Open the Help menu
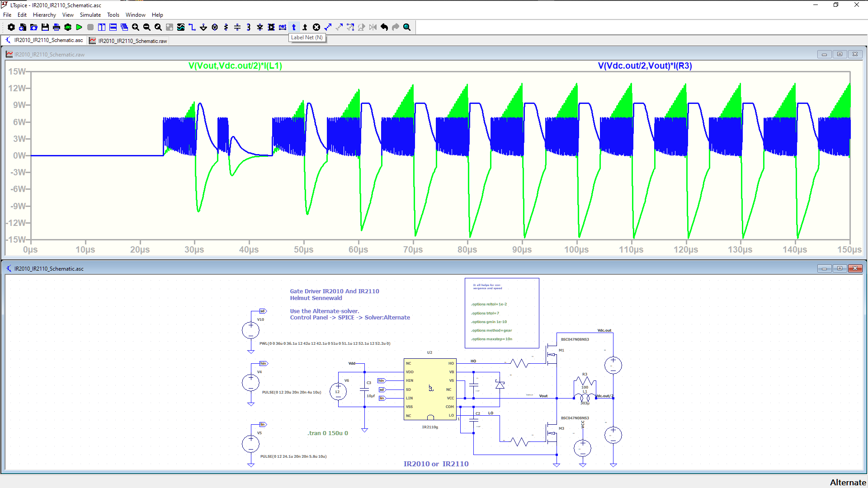Viewport: 868px width, 488px height. click(x=157, y=15)
